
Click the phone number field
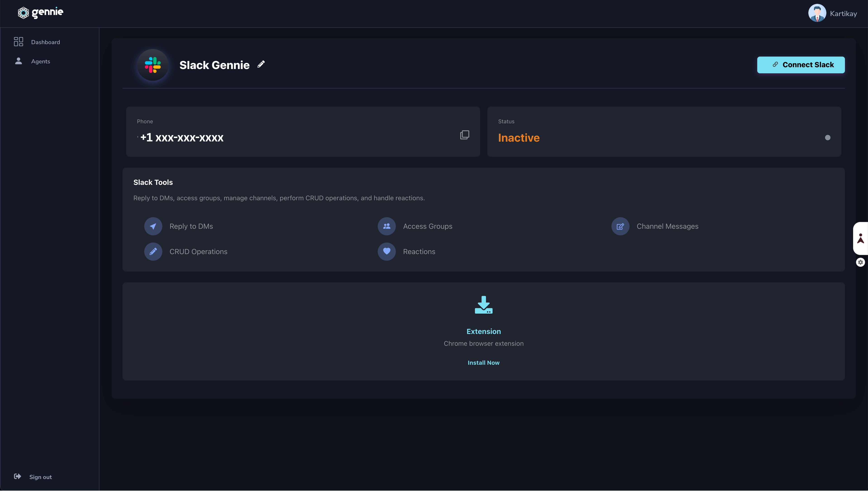181,138
